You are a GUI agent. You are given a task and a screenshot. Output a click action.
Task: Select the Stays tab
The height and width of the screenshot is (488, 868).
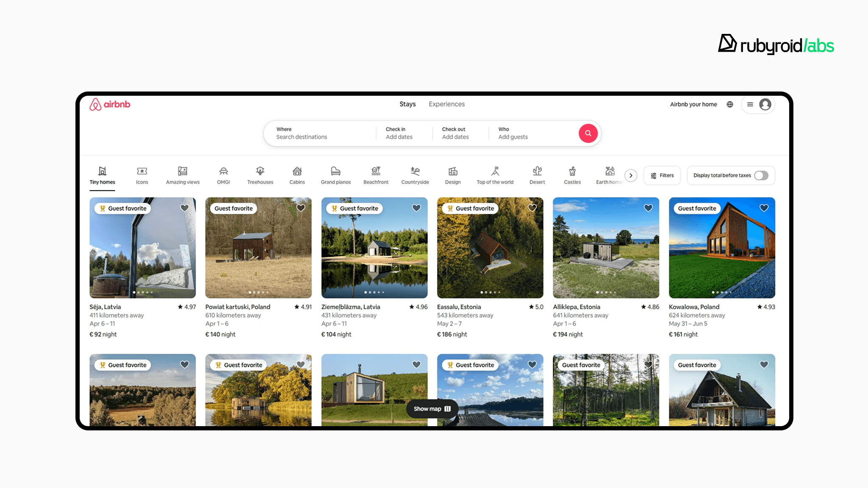click(x=407, y=104)
